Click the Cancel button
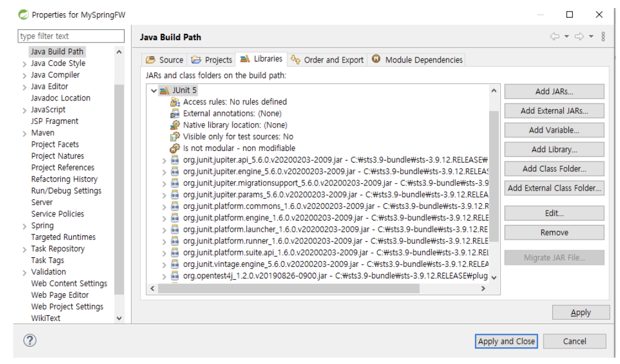This screenshot has height=364, width=620. coord(574,341)
